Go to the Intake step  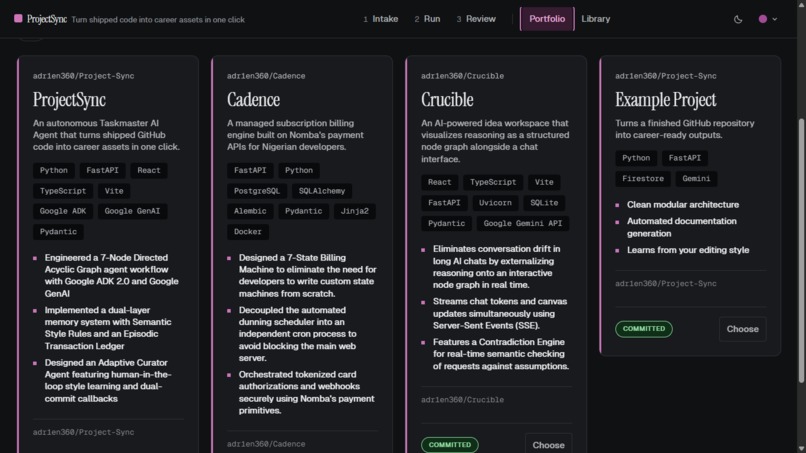tap(380, 19)
